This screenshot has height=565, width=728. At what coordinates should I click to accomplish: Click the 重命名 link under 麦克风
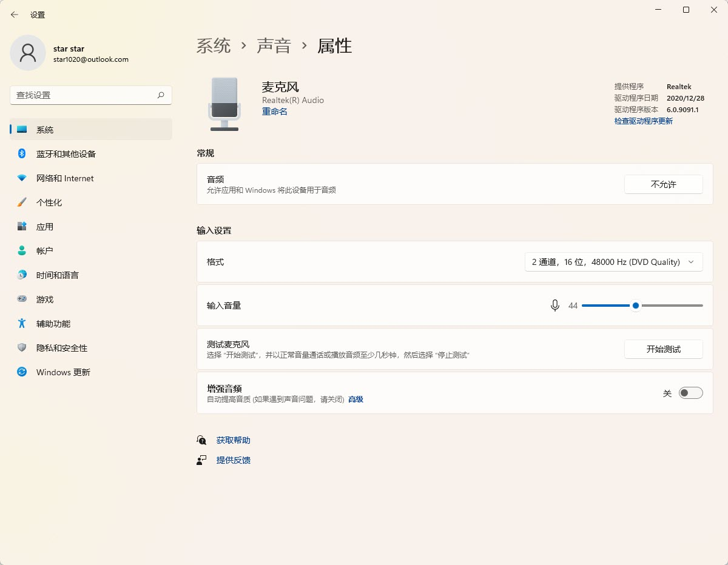tap(275, 112)
